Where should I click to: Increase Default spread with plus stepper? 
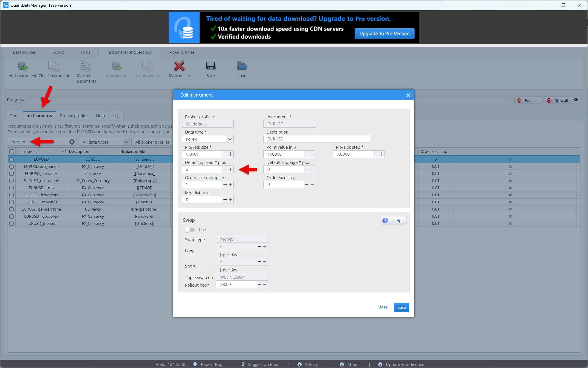(231, 169)
